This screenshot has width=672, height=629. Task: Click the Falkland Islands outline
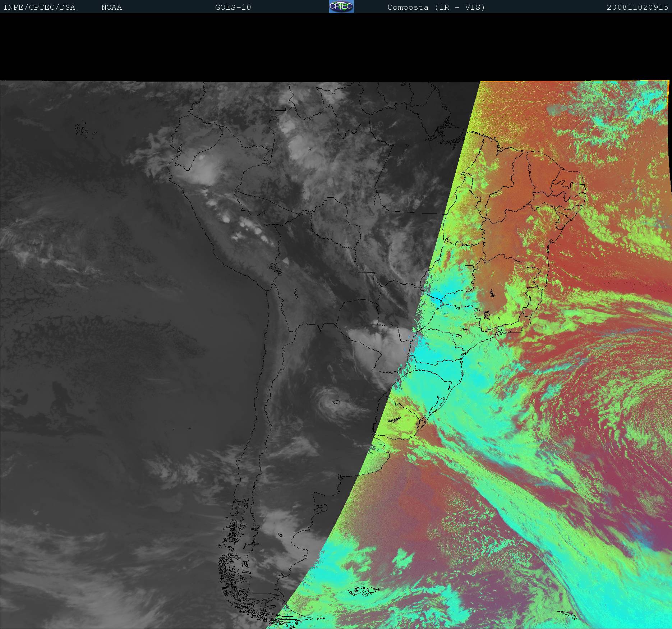pyautogui.click(x=365, y=590)
